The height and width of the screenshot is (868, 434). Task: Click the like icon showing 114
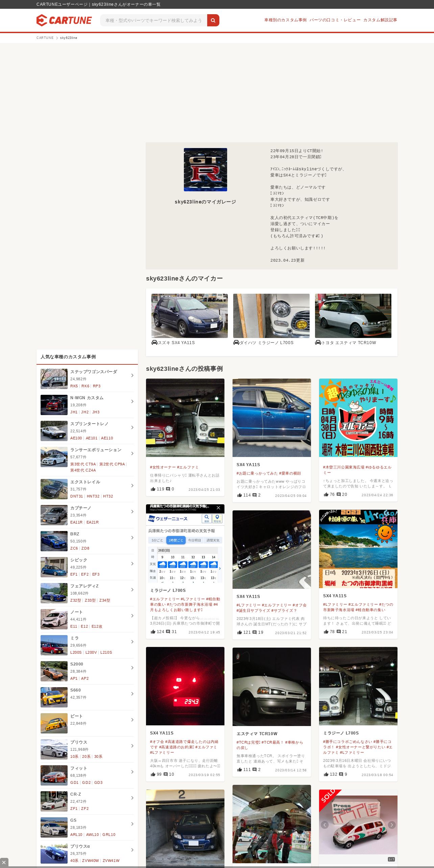click(240, 495)
